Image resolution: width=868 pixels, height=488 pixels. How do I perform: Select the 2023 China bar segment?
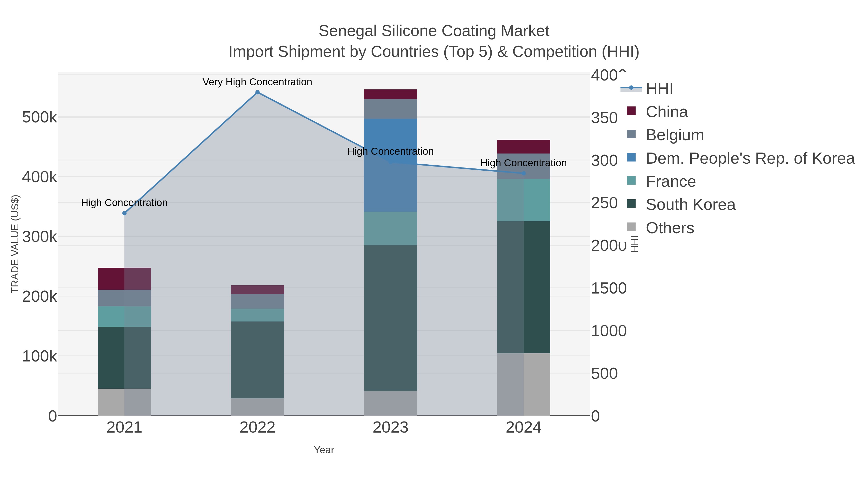pos(391,94)
